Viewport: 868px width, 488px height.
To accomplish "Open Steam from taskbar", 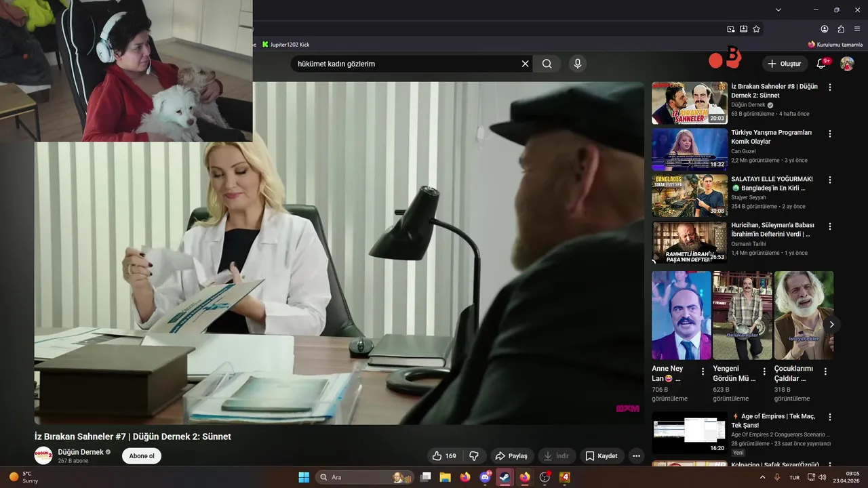I will point(505,477).
